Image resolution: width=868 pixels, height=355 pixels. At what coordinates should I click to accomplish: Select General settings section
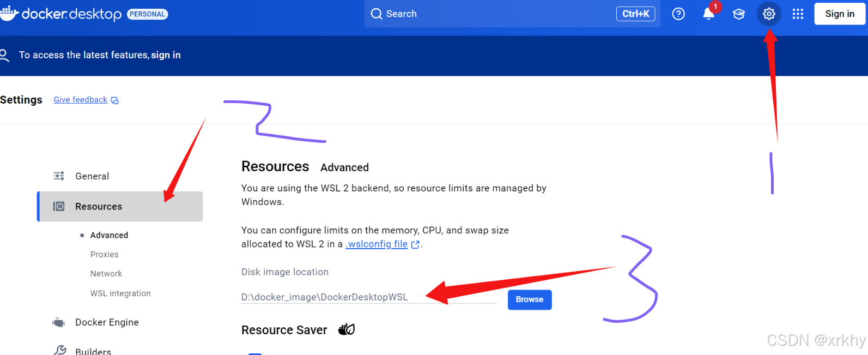point(120,176)
